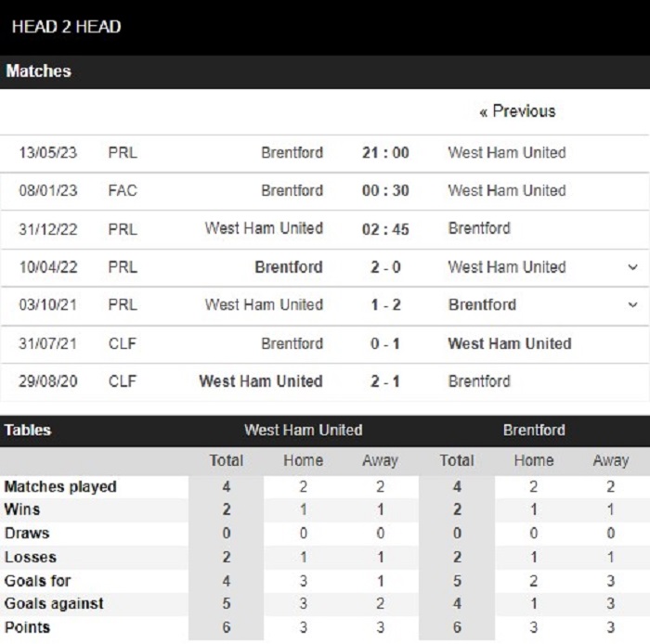The height and width of the screenshot is (644, 650).
Task: Click the 08/01/23 FAC match time 00:30
Action: pos(385,191)
